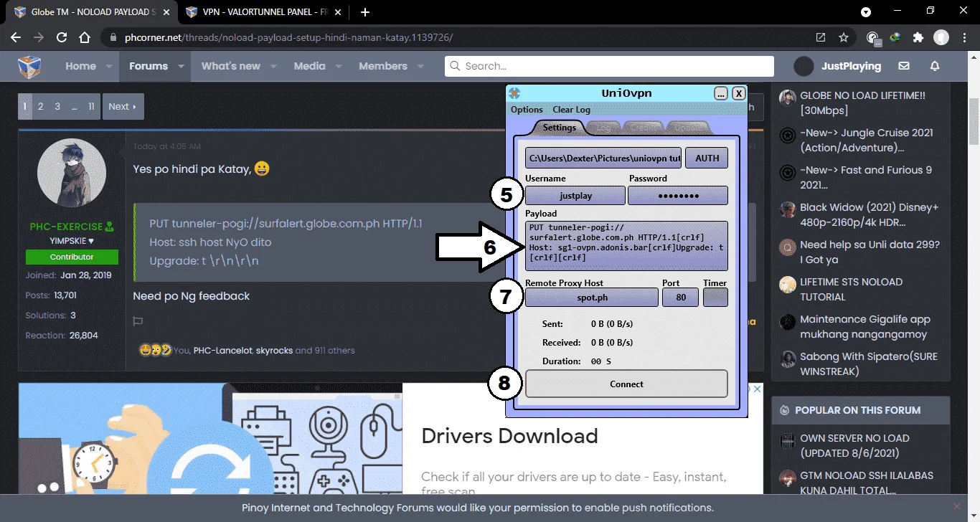Click the UniOvpn title bar app icon
The image size is (980, 522).
coord(514,93)
